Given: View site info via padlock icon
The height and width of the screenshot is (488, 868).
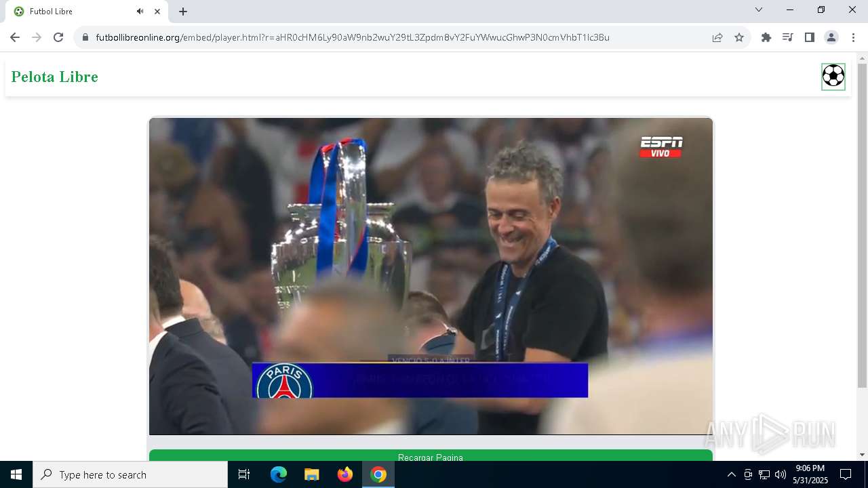Looking at the screenshot, I should (85, 37).
